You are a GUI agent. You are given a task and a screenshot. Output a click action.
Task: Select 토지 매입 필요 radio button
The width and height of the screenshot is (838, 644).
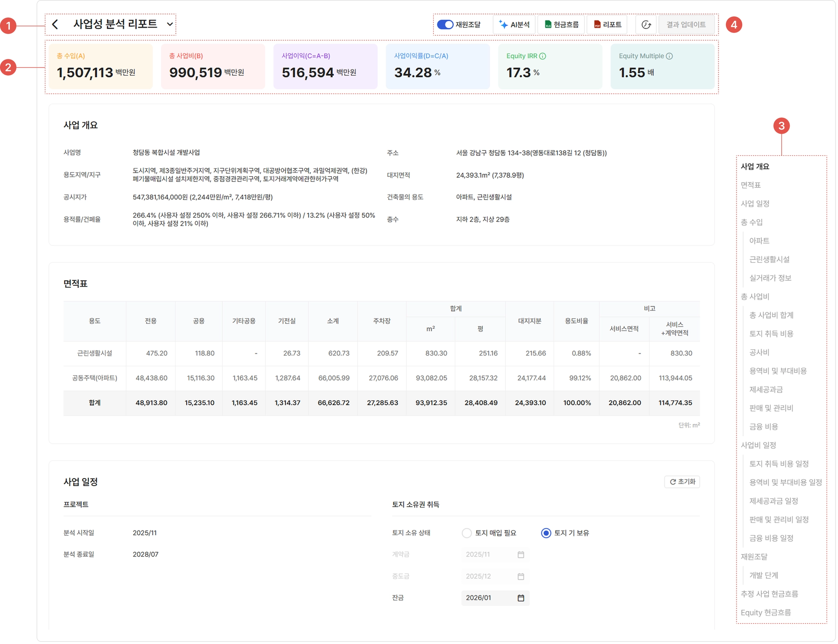click(466, 533)
